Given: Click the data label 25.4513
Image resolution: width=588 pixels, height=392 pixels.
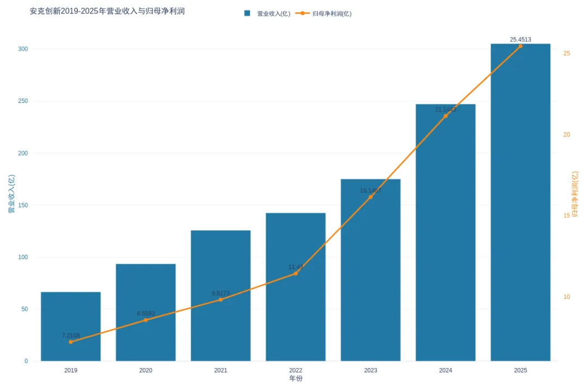Looking at the screenshot, I should click(520, 39).
